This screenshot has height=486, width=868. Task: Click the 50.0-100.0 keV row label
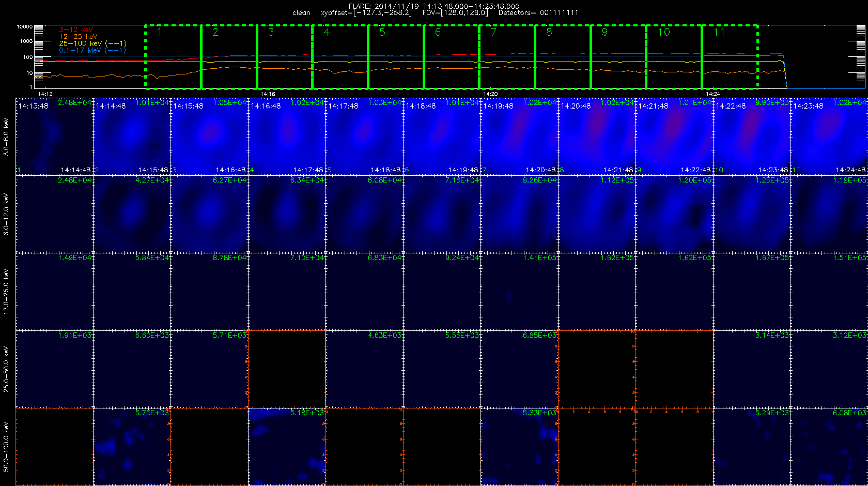pyautogui.click(x=6, y=447)
